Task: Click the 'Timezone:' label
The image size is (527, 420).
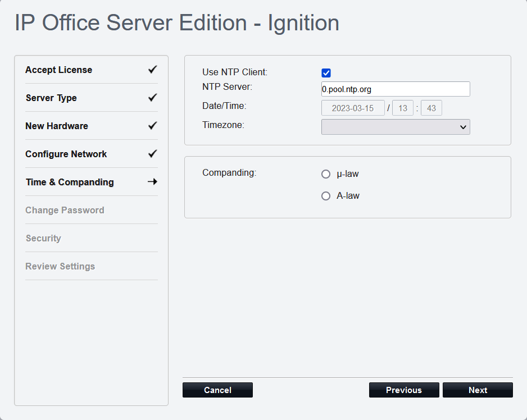Action: tap(223, 125)
